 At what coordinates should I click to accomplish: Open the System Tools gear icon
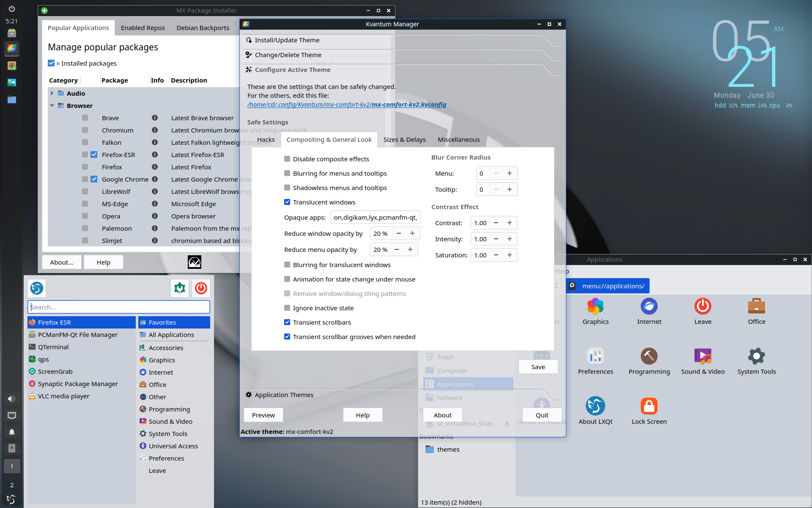click(757, 356)
